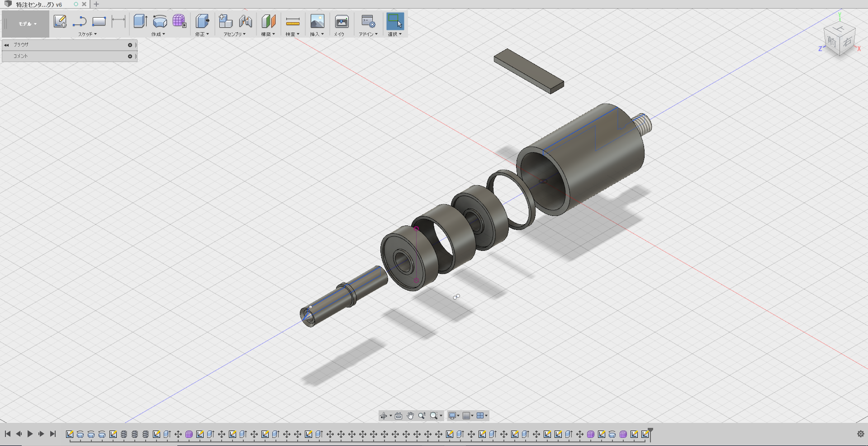
Task: Click the New Component assembly icon
Action: point(225,21)
